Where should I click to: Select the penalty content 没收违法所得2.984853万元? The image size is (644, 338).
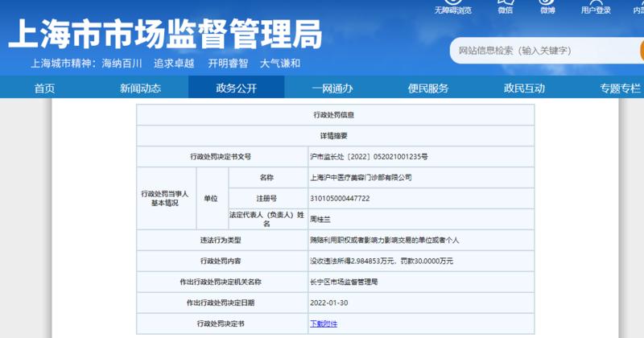coord(352,261)
